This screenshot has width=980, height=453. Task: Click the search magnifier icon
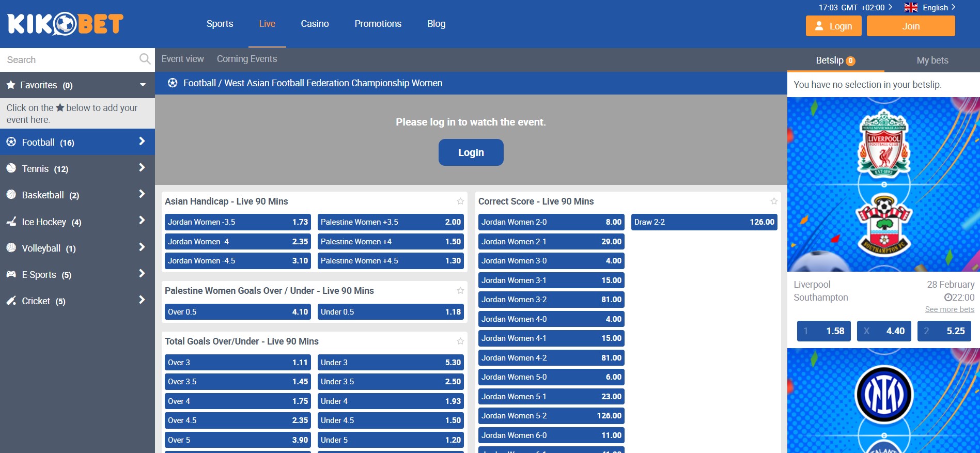145,59
